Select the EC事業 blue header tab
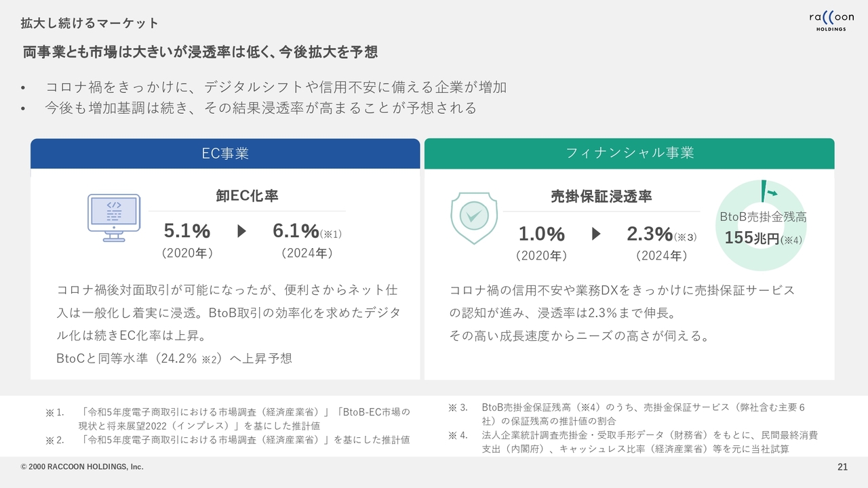The width and height of the screenshot is (868, 488). tap(225, 154)
